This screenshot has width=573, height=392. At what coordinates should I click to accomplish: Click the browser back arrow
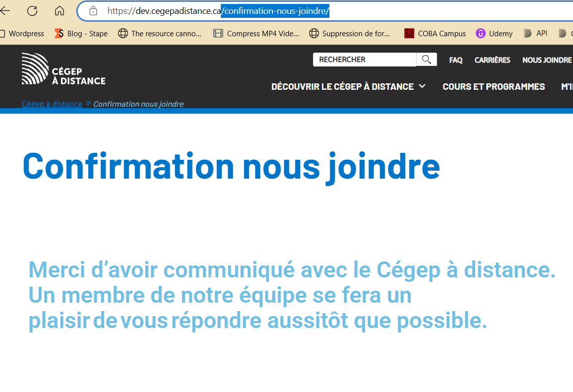coord(5,11)
